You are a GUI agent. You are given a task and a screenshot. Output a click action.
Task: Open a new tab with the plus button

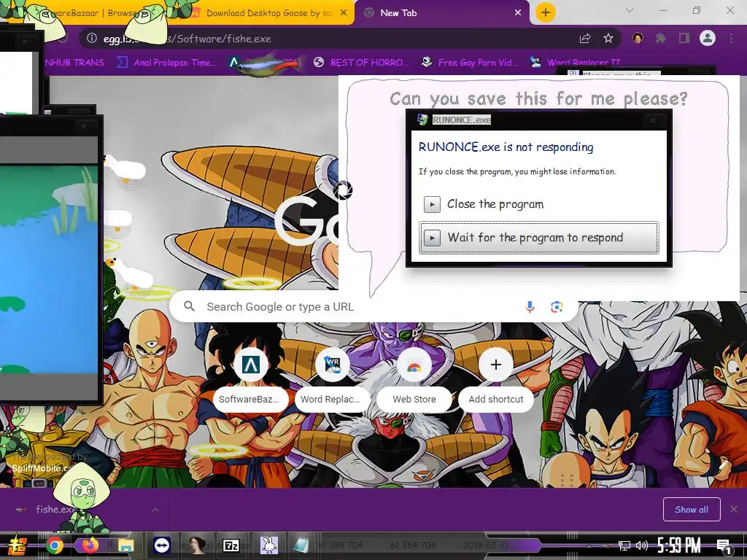[x=546, y=12]
